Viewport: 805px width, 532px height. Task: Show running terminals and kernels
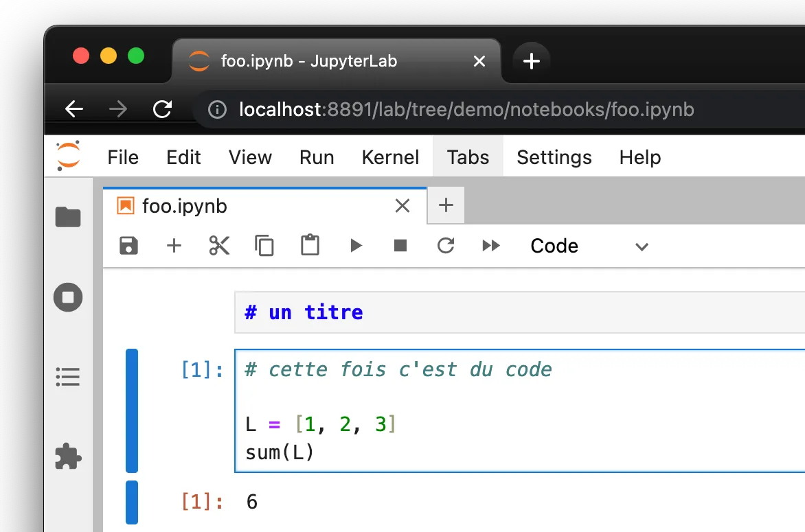pos(67,297)
